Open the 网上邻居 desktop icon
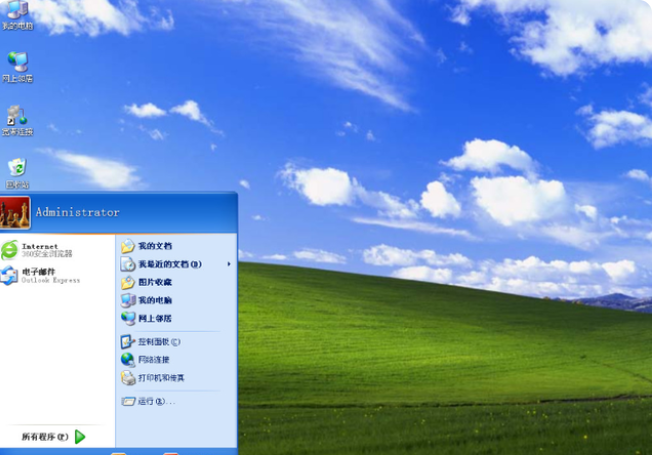Viewport: 652px width, 455px height. [17, 67]
